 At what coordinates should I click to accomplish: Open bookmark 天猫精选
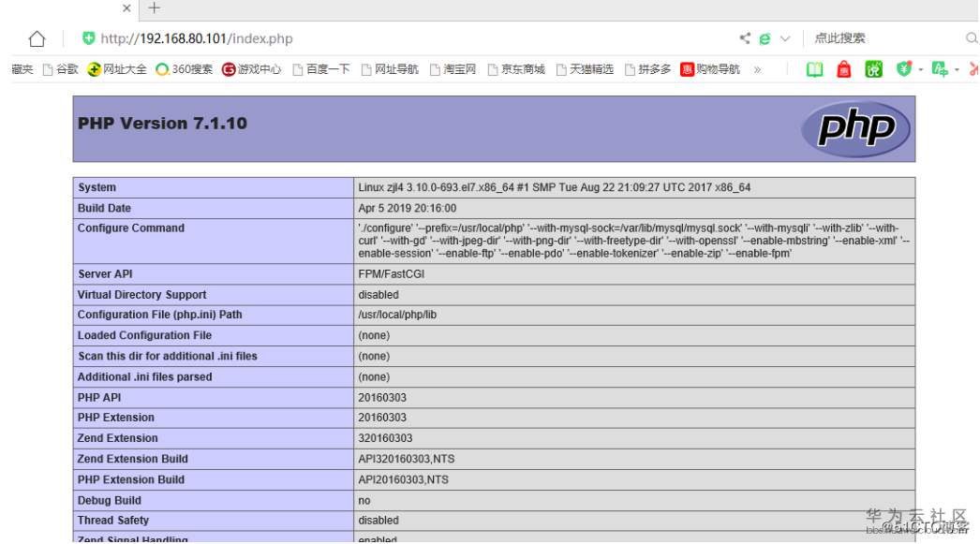[585, 69]
